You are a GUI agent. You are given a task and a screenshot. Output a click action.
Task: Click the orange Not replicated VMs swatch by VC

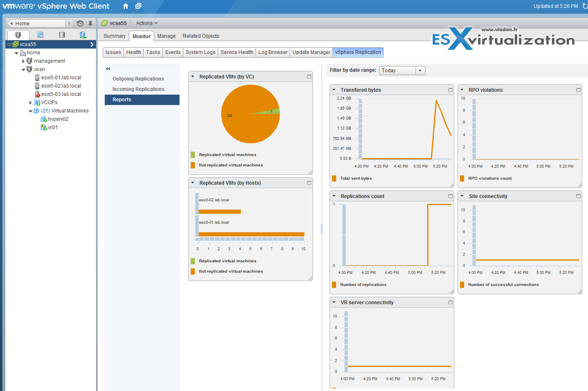pyautogui.click(x=193, y=165)
